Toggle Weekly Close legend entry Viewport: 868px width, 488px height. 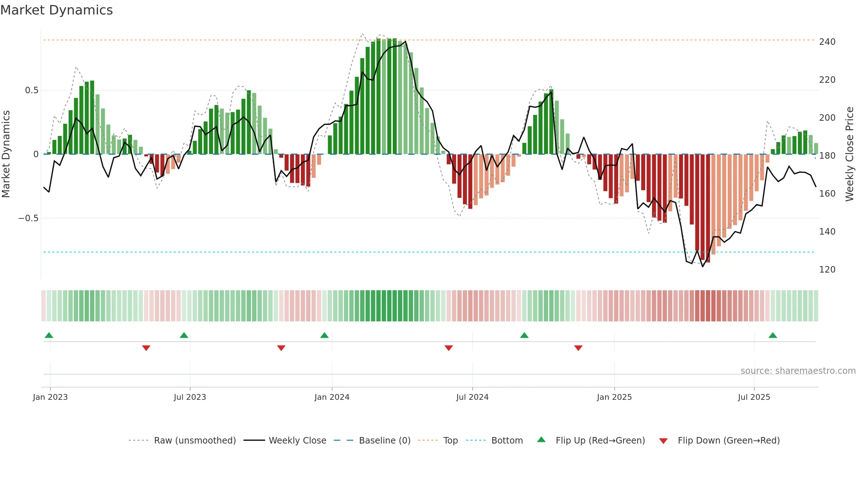coord(285,440)
